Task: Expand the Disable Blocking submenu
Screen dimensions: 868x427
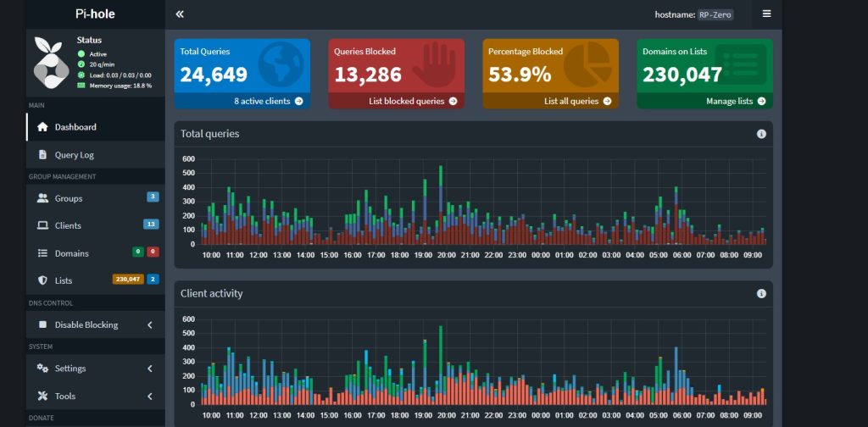Action: point(149,324)
